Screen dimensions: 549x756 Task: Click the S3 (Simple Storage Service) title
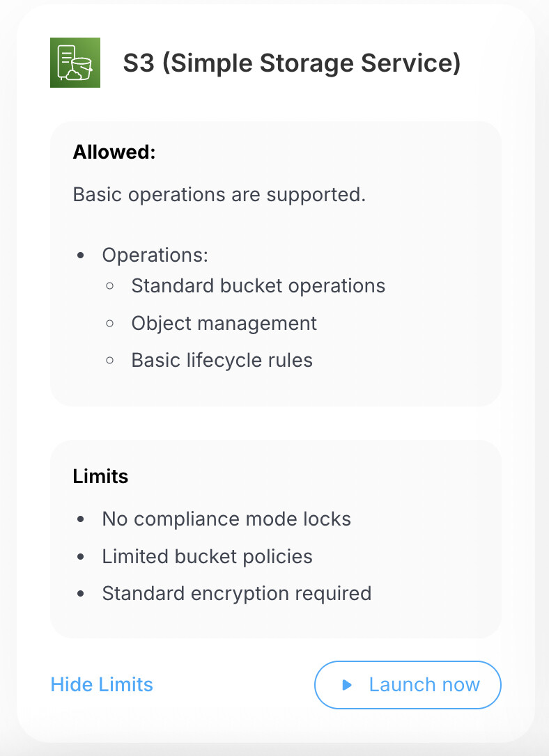tap(292, 63)
